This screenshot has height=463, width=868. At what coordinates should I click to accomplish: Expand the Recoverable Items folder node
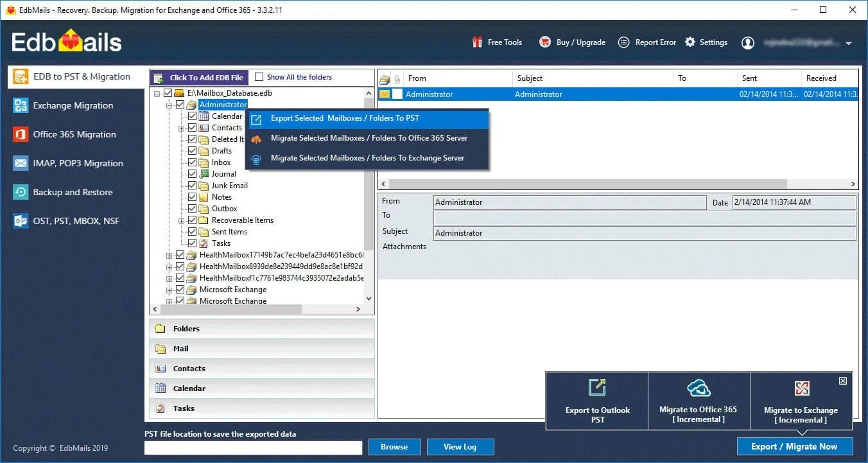182,220
